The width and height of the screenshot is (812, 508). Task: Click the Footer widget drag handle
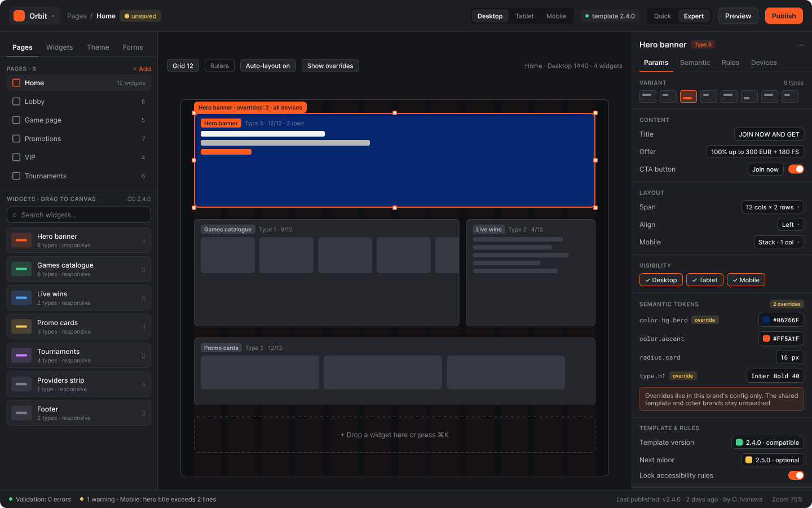point(143,413)
